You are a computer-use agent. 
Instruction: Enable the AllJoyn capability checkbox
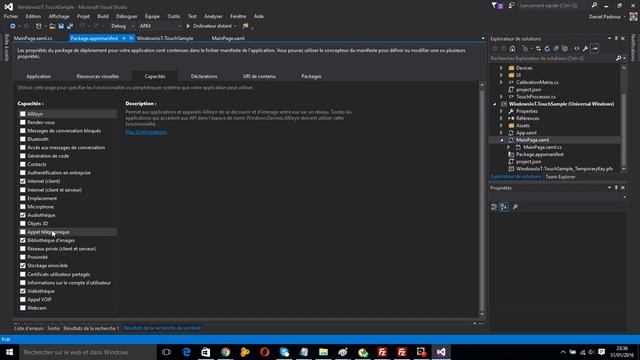coord(23,114)
